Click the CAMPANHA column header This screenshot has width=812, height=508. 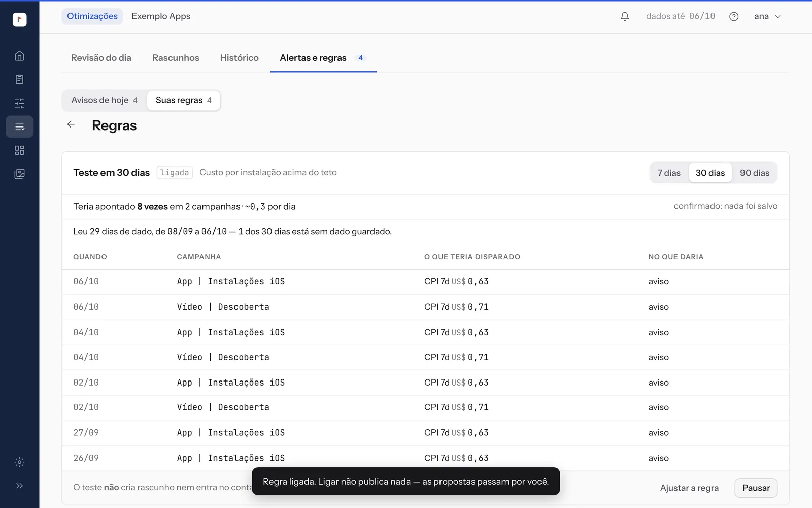click(199, 257)
